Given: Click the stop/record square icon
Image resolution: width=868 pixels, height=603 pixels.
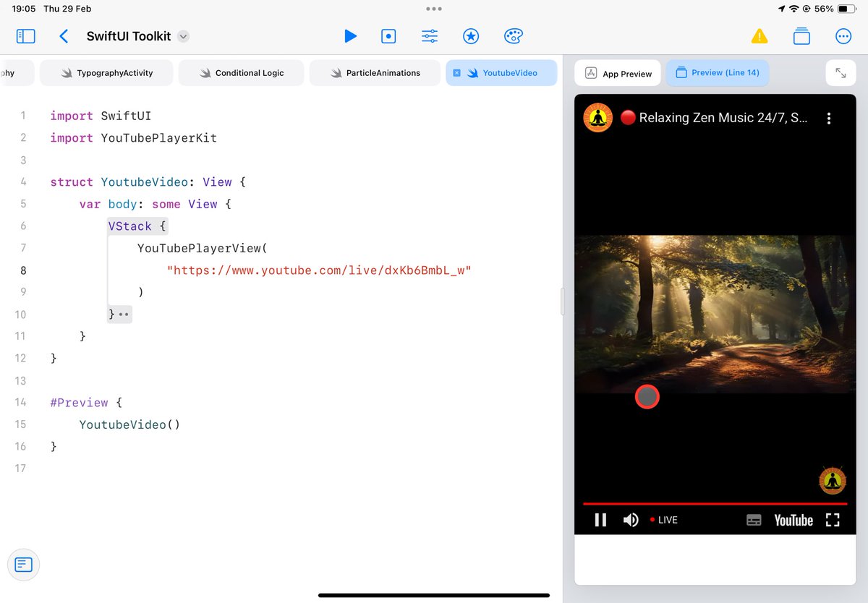Looking at the screenshot, I should [388, 36].
